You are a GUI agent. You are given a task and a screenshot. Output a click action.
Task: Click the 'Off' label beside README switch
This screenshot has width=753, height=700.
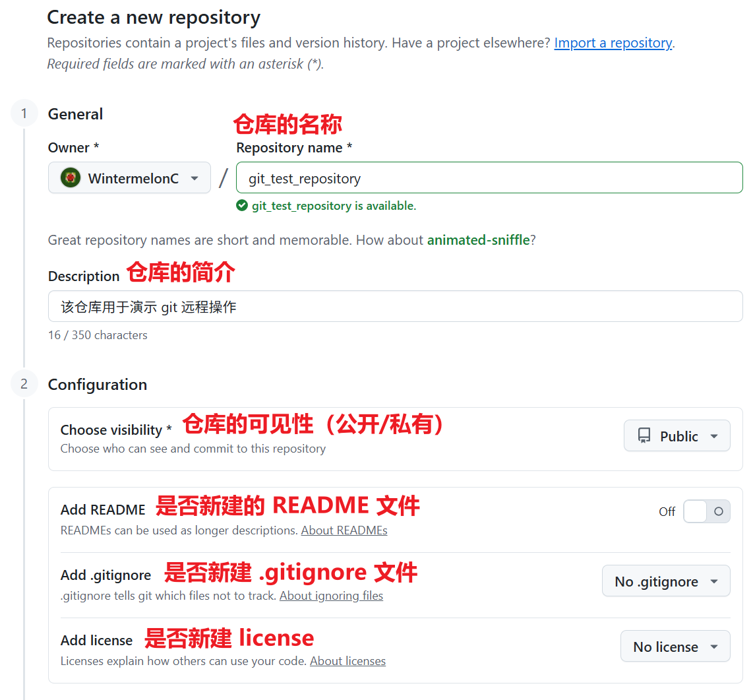click(667, 511)
